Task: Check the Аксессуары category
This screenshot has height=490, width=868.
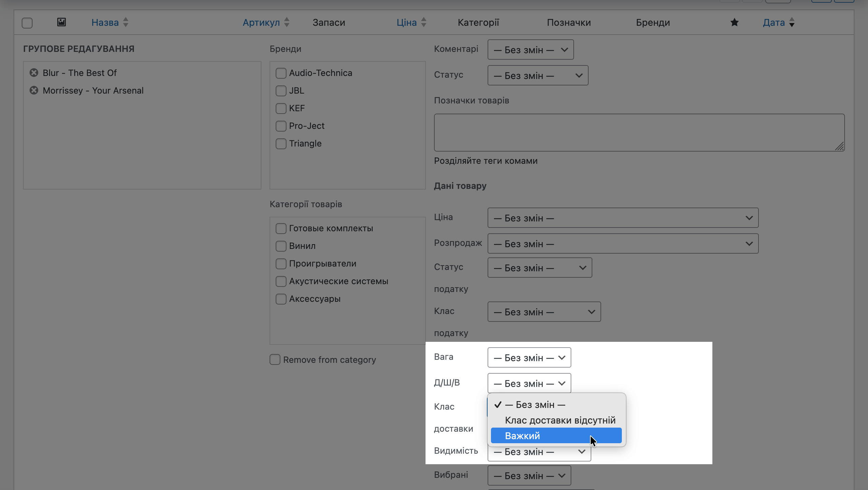Action: [x=281, y=299]
